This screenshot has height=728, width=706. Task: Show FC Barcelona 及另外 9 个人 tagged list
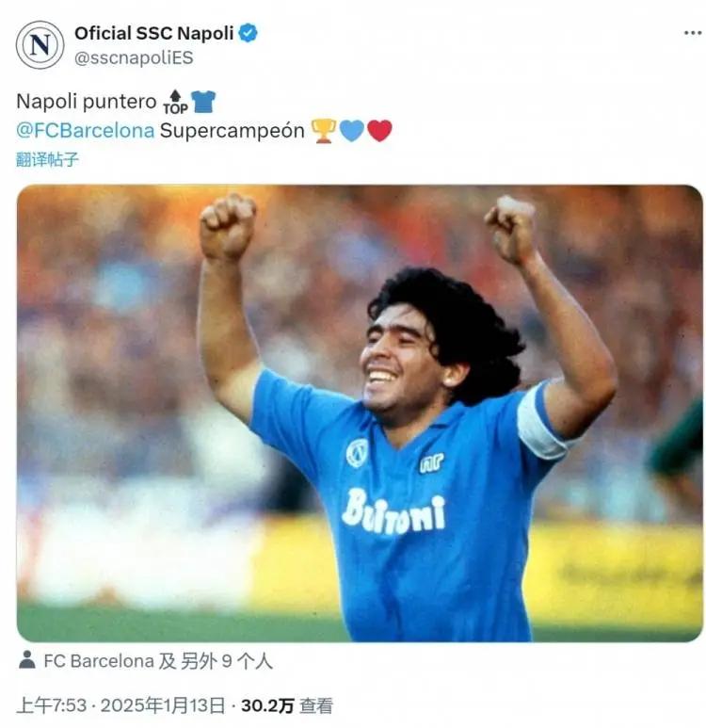[158, 661]
